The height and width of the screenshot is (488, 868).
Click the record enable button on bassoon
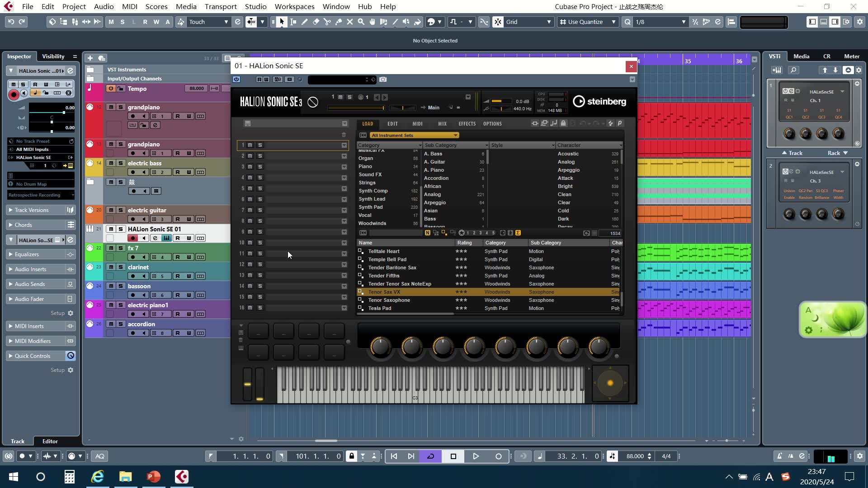pyautogui.click(x=133, y=295)
